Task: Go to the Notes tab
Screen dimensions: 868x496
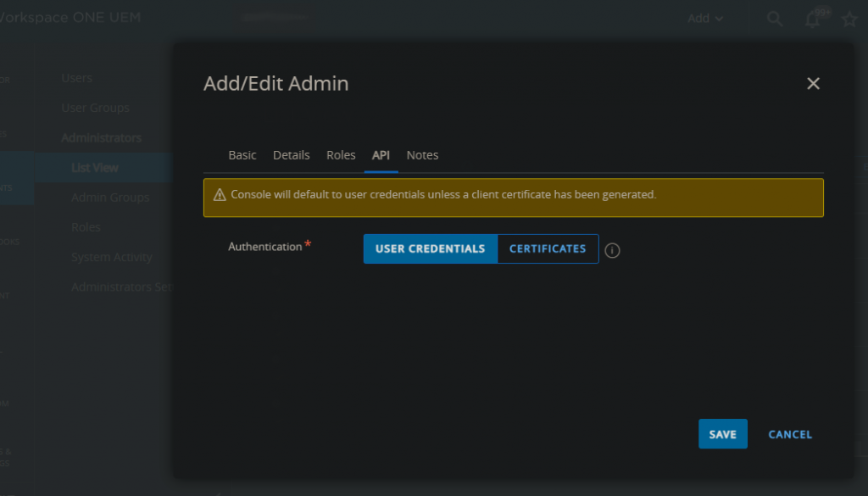Action: (422, 155)
